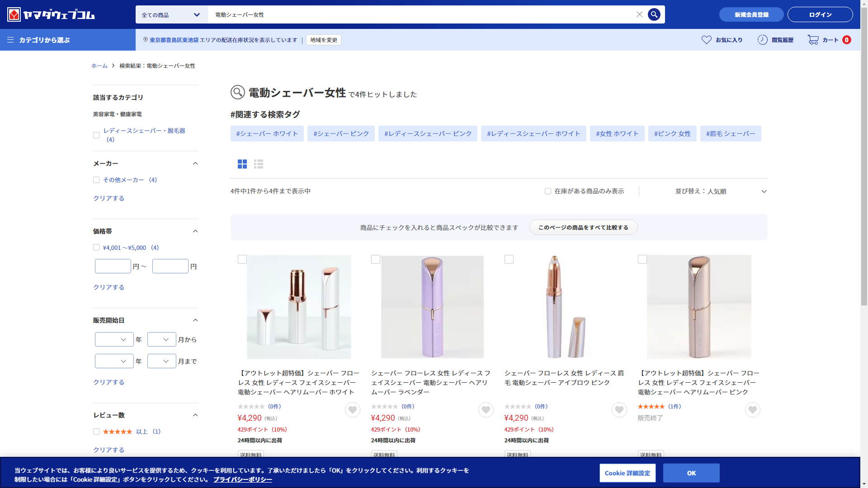Select tag #眉毛 シェーバー

pos(731,134)
